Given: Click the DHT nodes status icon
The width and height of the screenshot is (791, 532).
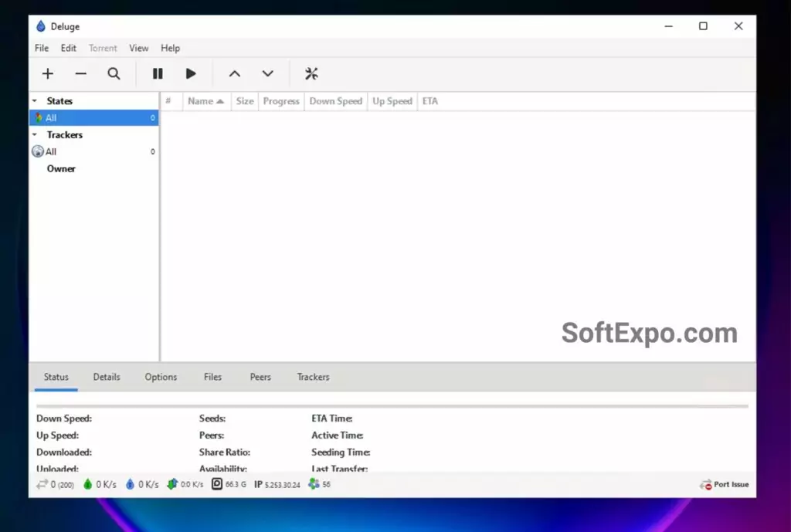Looking at the screenshot, I should pos(312,484).
